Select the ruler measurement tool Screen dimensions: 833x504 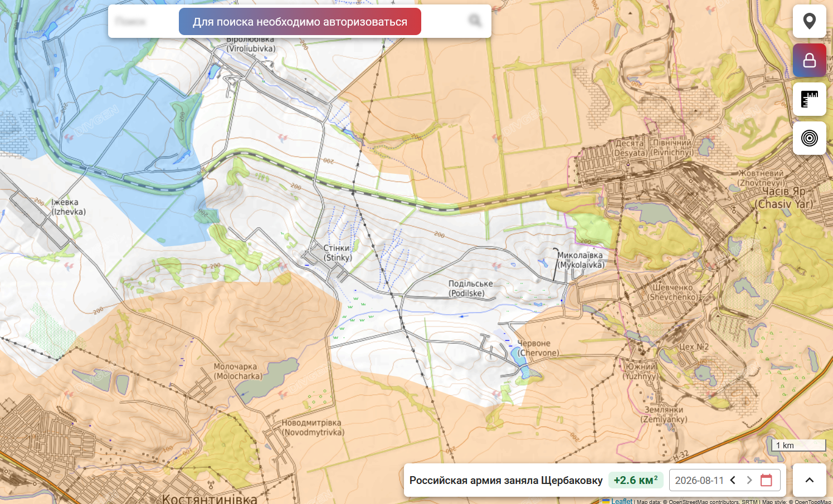[809, 99]
